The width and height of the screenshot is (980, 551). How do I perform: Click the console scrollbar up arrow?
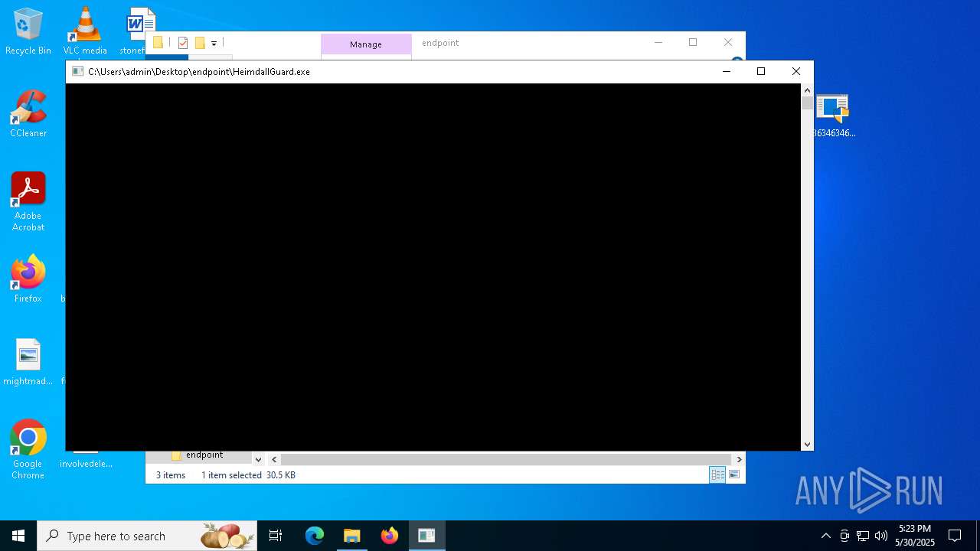[807, 90]
